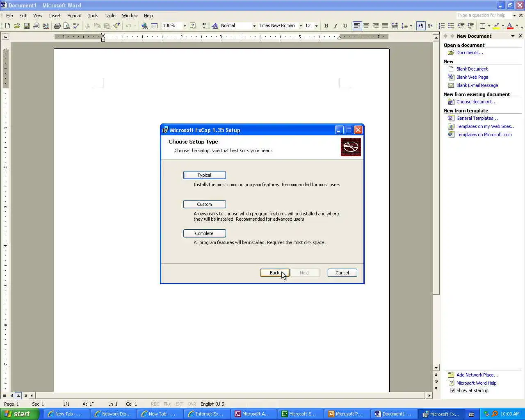Expand the Standard toolbar options chevron
The image size is (525, 420).
point(204,26)
